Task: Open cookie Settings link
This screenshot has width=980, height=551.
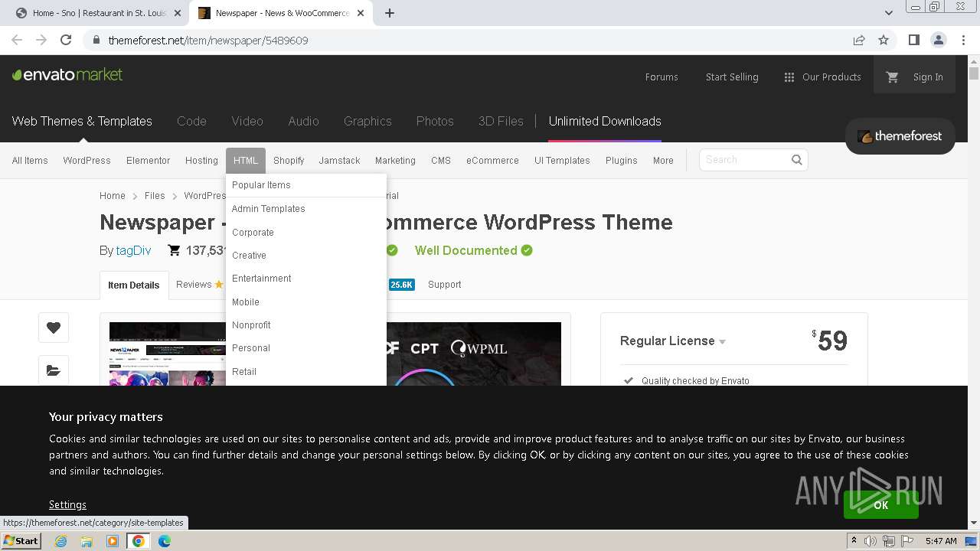Action: pos(67,504)
